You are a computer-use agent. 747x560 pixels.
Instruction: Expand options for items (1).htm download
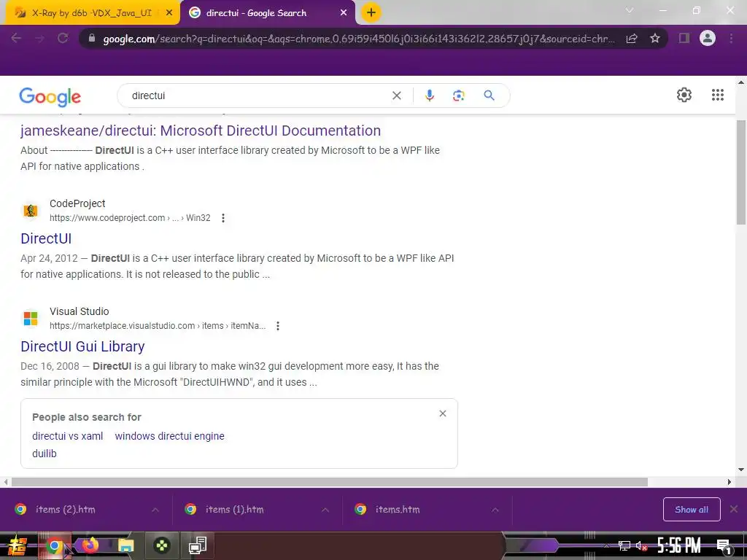325,510
